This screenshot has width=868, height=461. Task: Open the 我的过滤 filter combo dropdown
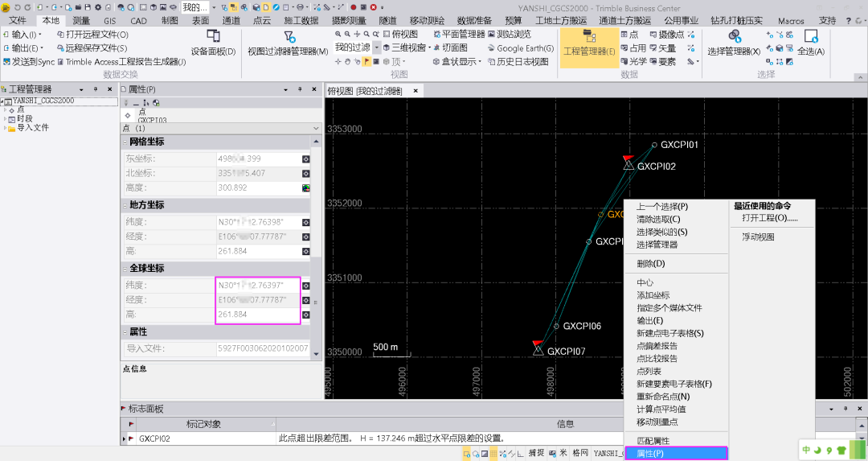[376, 48]
